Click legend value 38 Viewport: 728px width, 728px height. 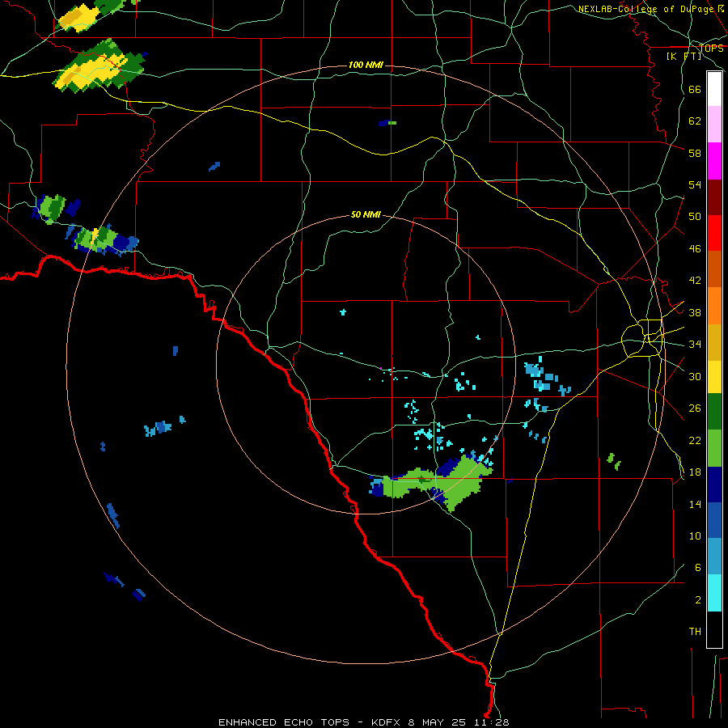(695, 313)
